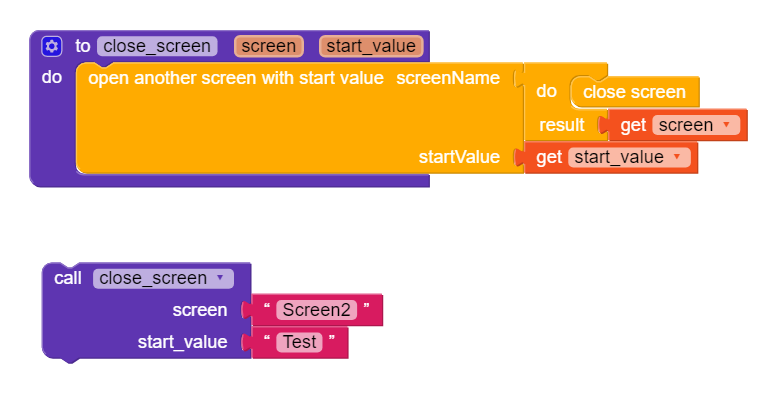Click the start_value argument label in call block
Screen dimensions: 768x407
coord(183,342)
